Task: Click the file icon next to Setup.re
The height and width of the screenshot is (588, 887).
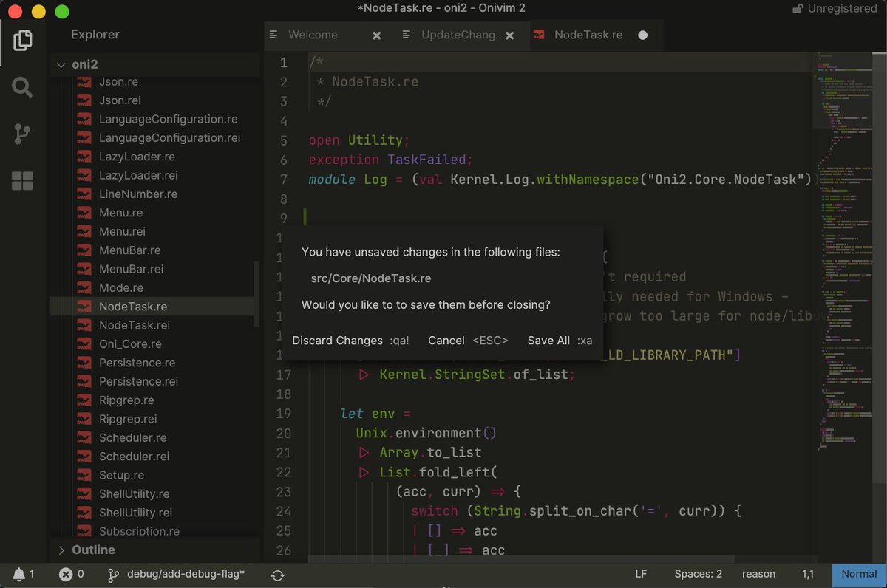Action: coord(85,475)
